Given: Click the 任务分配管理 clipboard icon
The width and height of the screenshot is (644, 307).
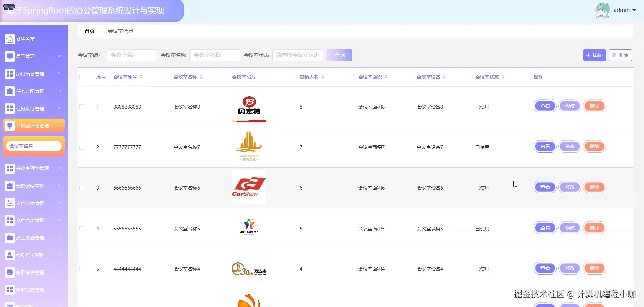Looking at the screenshot, I should pos(10,91).
